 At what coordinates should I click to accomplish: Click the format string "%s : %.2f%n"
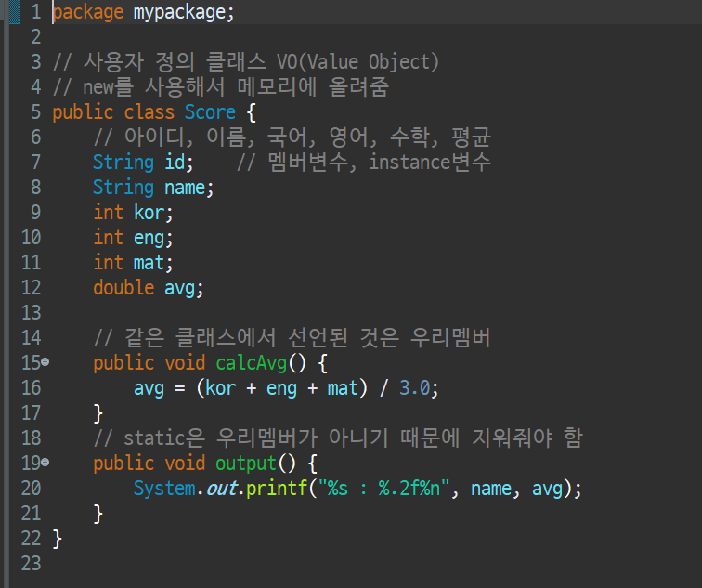point(383,488)
